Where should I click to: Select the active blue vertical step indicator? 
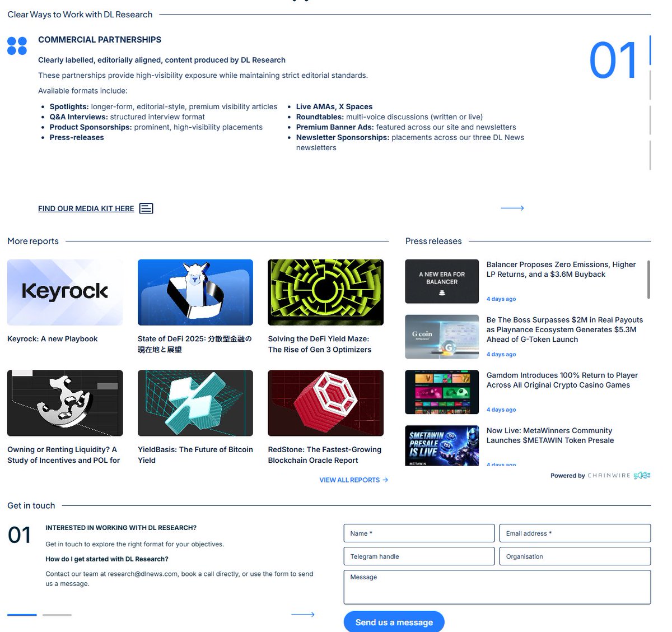650,50
